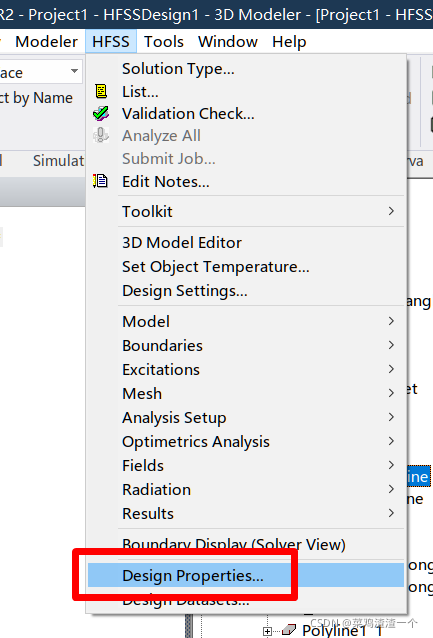Image resolution: width=433 pixels, height=638 pixels.
Task: Open the Modeler menu
Action: pos(46,42)
